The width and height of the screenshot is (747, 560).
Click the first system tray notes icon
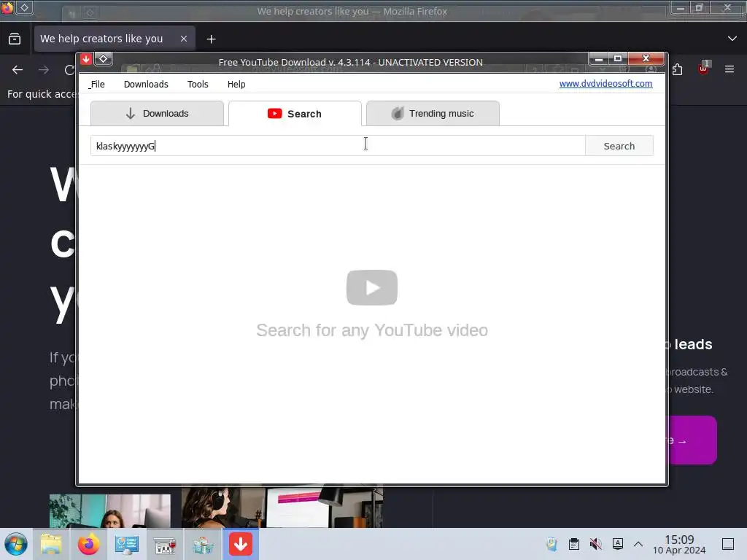click(x=551, y=544)
